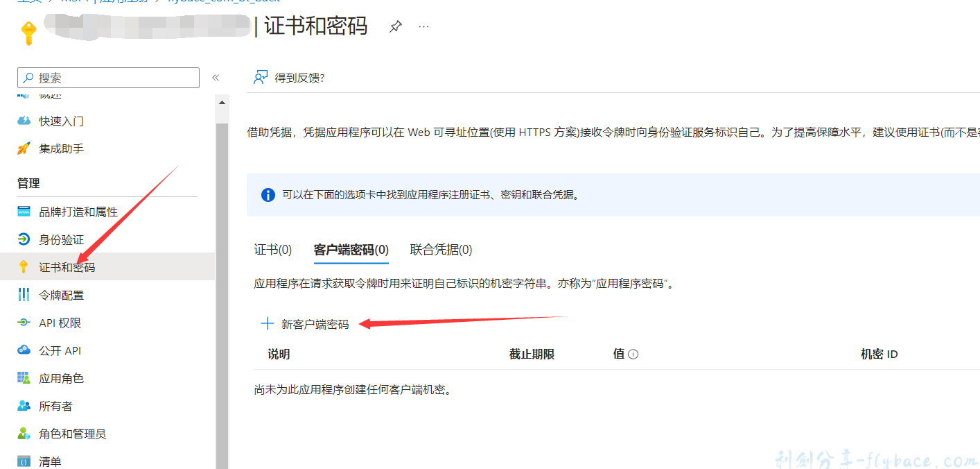The height and width of the screenshot is (469, 980).
Task: Click the 令牌配置 bars icon
Action: coord(24,295)
